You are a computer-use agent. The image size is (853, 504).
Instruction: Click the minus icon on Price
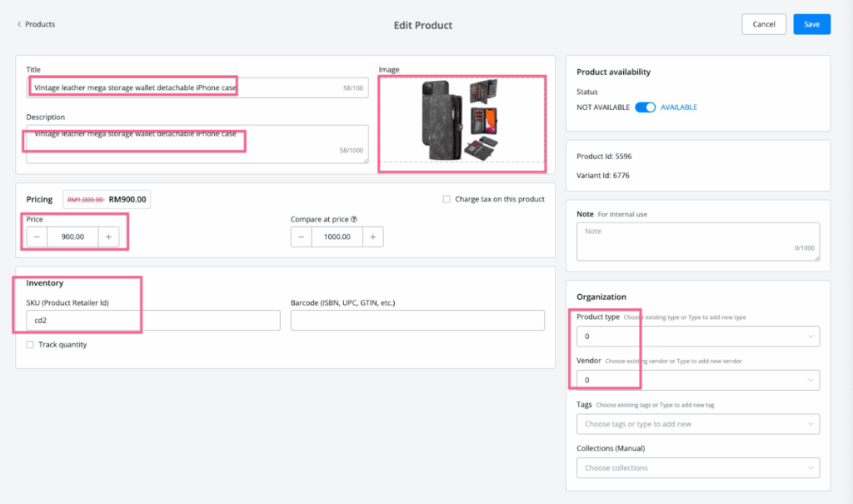[37, 237]
